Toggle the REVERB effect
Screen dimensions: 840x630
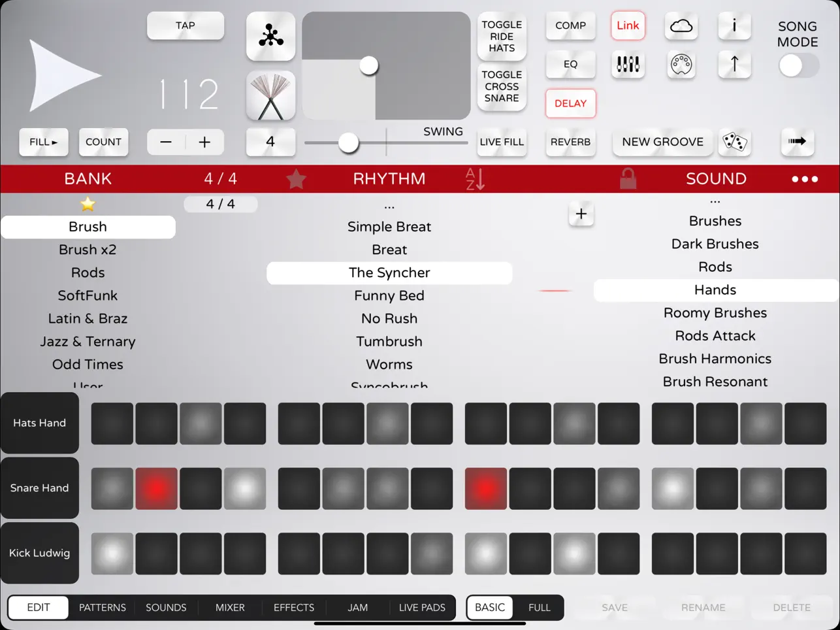(570, 142)
